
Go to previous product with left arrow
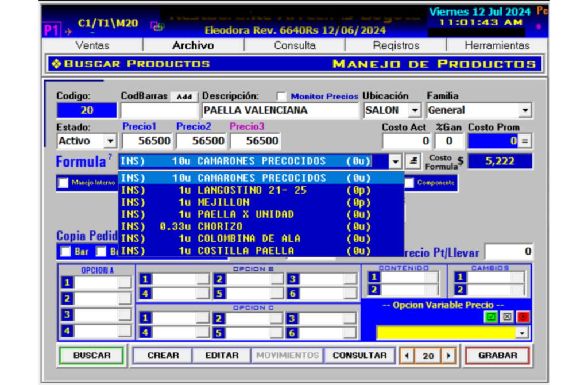[407, 355]
